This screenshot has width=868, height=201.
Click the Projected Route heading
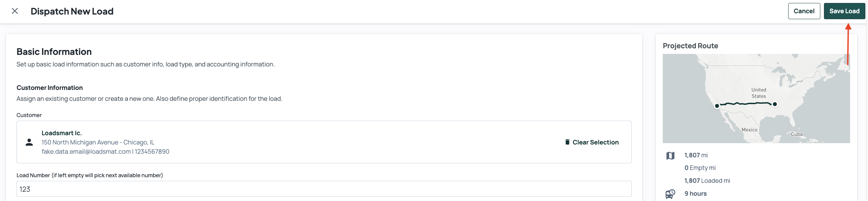pos(690,46)
